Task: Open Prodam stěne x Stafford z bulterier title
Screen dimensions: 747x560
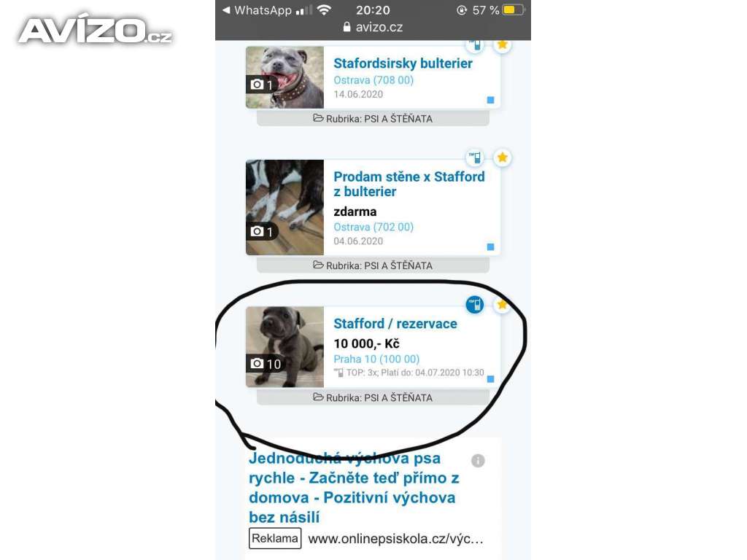Action: coord(409,184)
